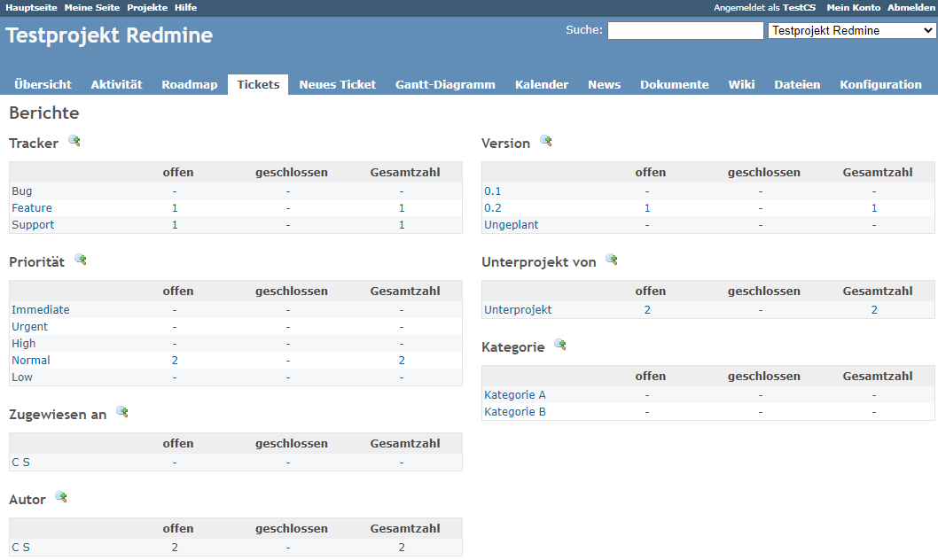Open the Neues Ticket tab
This screenshot has height=560, width=938.
click(338, 85)
